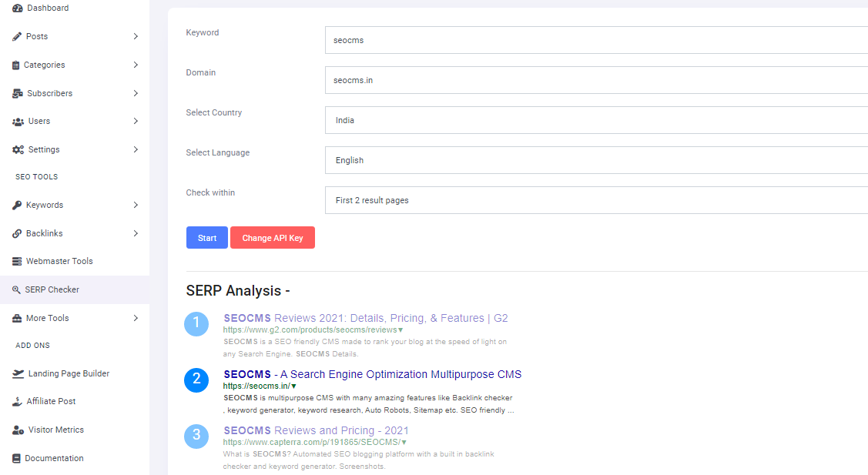The image size is (868, 475).
Task: Click the Dashboard gauge icon
Action: (x=18, y=8)
